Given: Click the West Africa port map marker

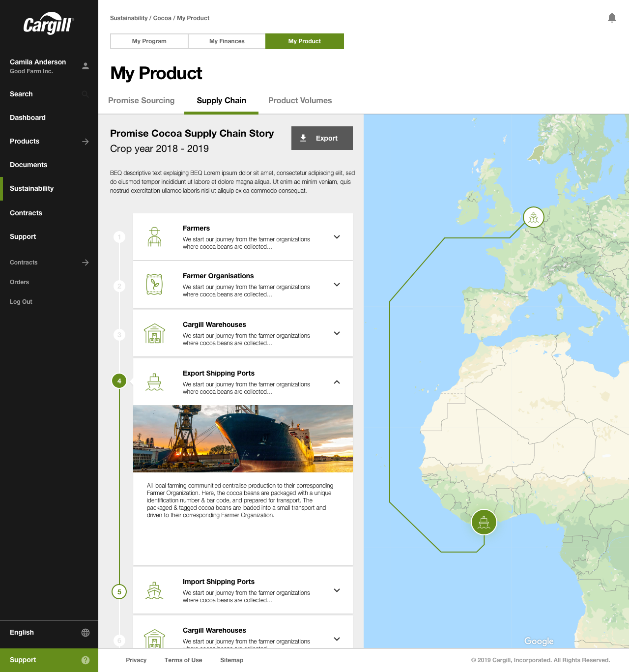Looking at the screenshot, I should pyautogui.click(x=484, y=522).
